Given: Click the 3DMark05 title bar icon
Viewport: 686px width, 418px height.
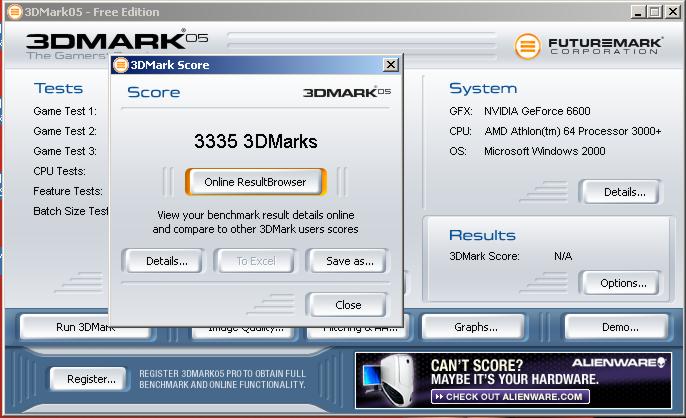Looking at the screenshot, I should point(15,12).
